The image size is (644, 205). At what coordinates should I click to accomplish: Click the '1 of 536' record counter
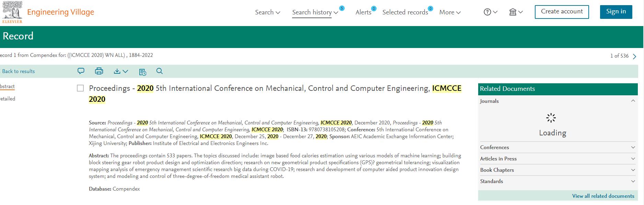[x=619, y=56]
